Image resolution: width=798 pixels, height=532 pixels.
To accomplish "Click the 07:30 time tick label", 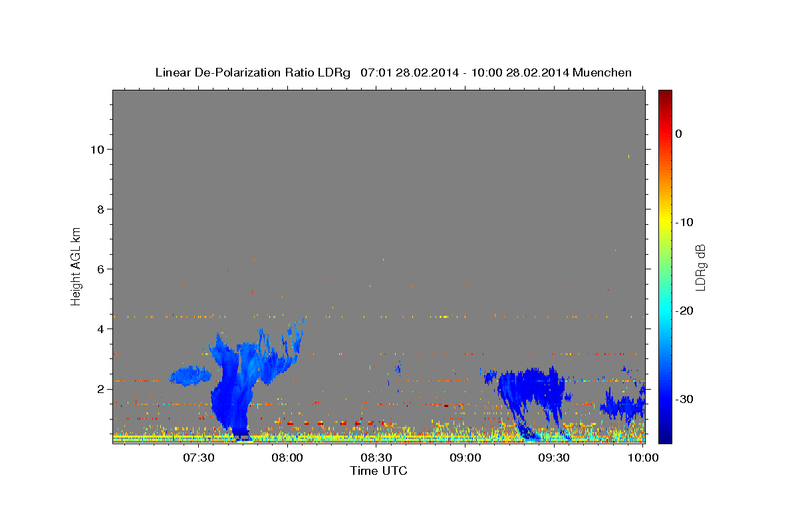I will point(199,458).
